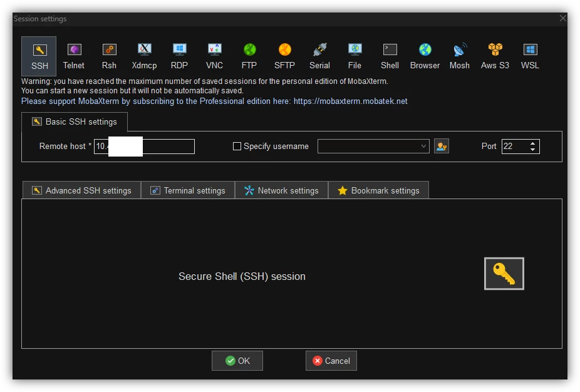Open the user credentials manager icon

coord(442,147)
